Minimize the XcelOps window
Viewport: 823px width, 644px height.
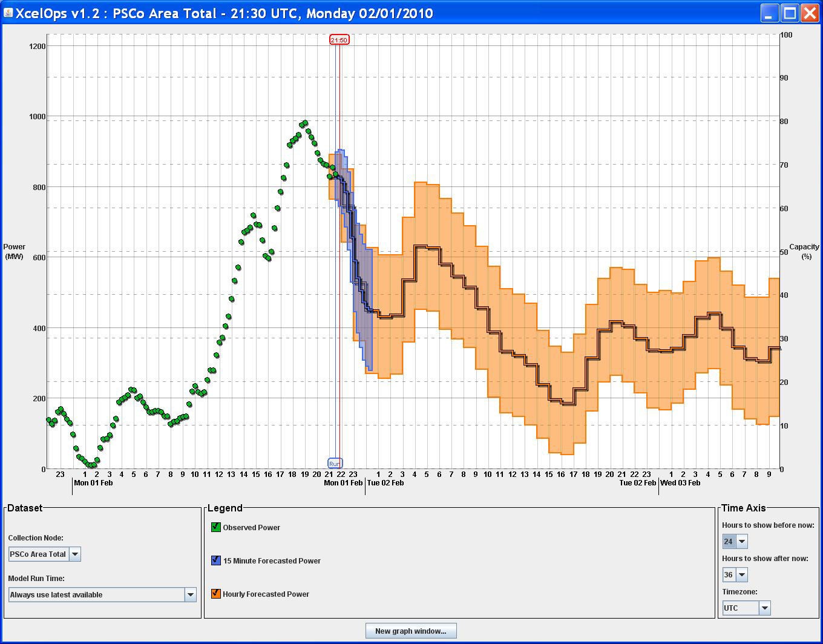click(770, 13)
